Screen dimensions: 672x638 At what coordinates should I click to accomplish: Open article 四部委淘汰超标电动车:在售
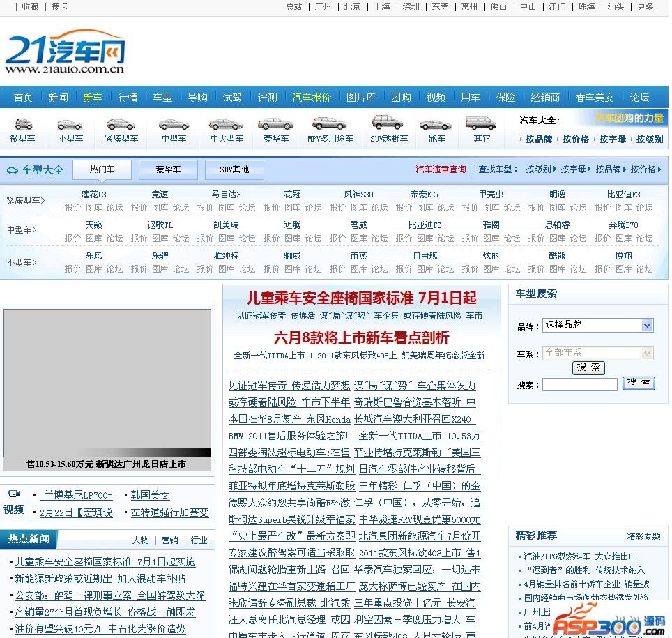point(289,453)
